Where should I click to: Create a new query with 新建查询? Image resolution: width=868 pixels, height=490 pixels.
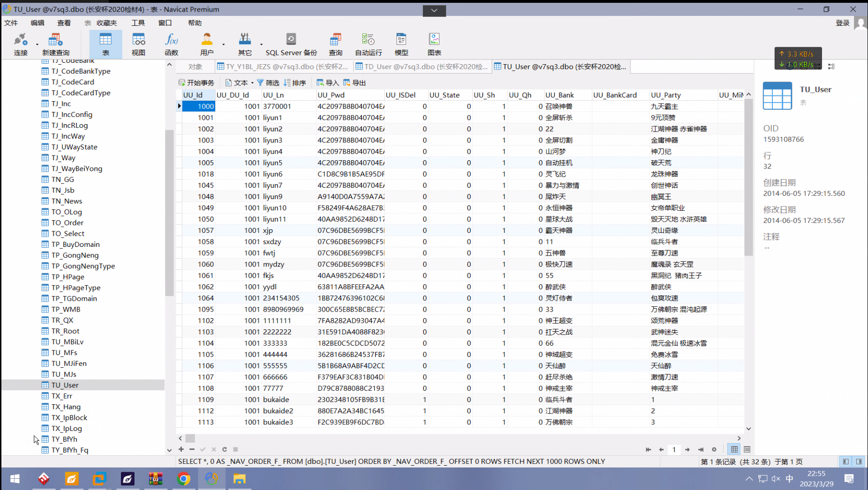pyautogui.click(x=56, y=45)
